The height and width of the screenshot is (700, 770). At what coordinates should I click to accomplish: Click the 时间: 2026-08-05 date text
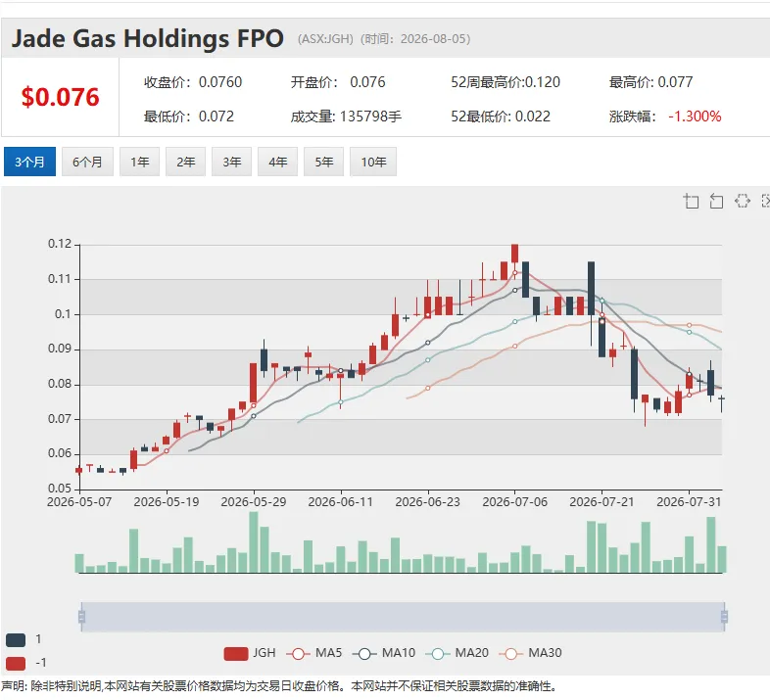(x=415, y=39)
